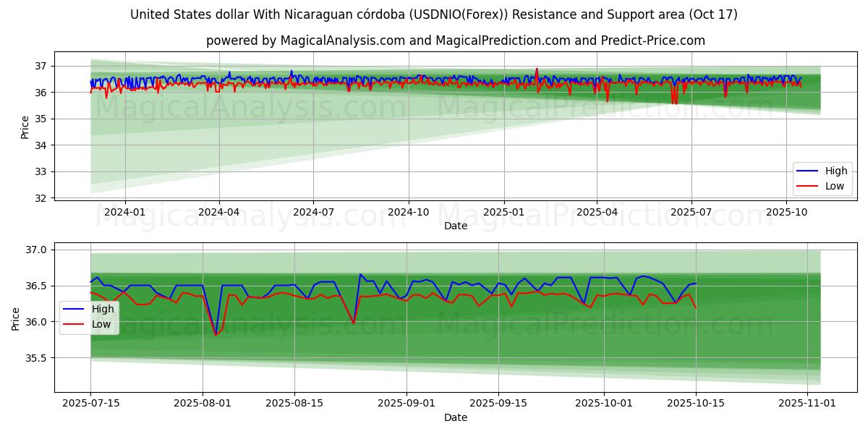
Task: Select the 2025-07-15 date tick on lower chart
Action: pos(90,404)
